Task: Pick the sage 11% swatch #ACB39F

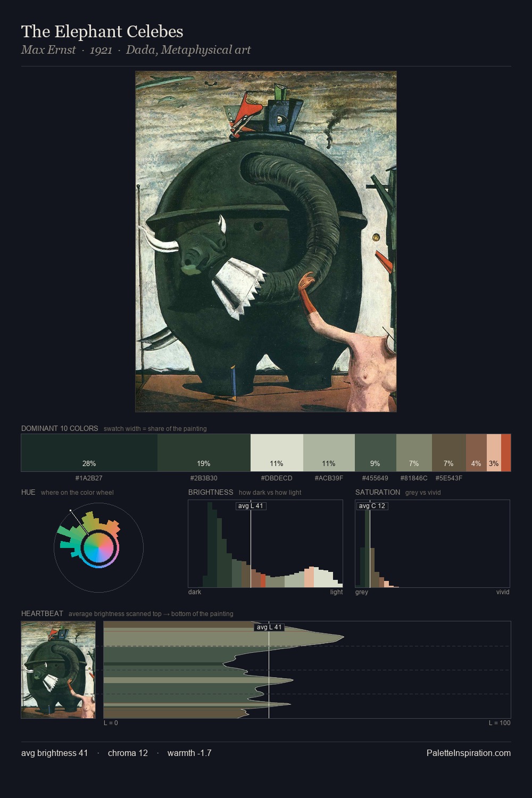Action: pyautogui.click(x=329, y=453)
